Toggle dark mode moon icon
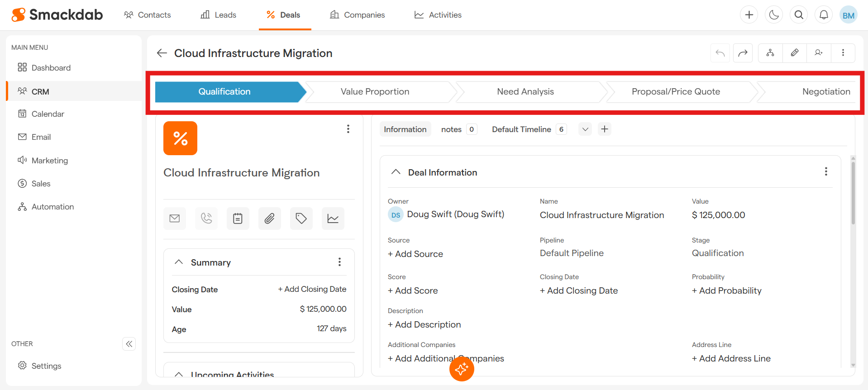The image size is (868, 390). [x=774, y=15]
